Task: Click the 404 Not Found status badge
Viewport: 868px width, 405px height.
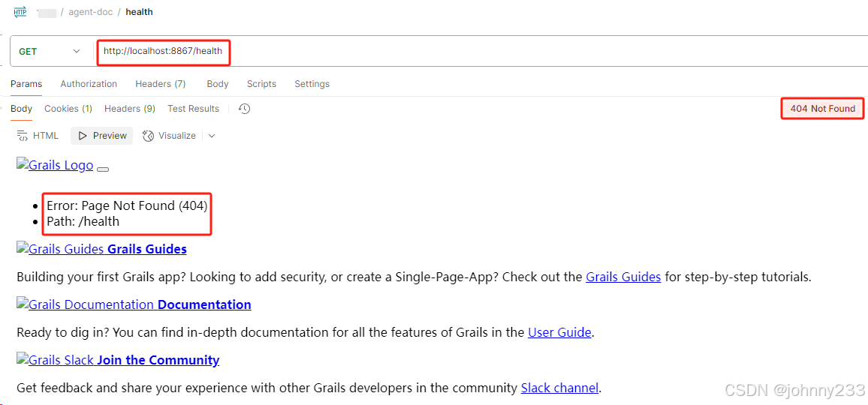Action: [823, 109]
